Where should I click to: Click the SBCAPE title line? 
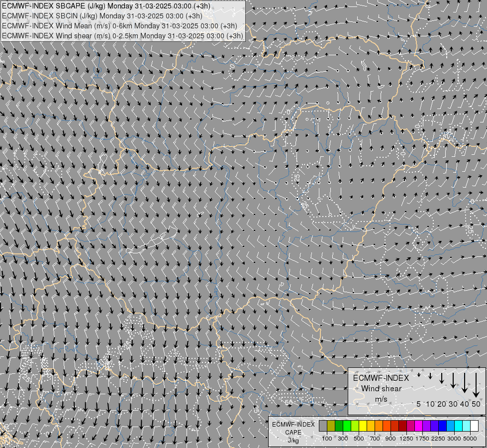click(x=106, y=6)
